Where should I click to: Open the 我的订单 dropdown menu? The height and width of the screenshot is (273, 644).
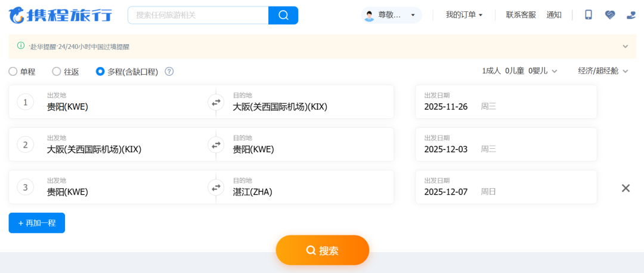pos(464,15)
